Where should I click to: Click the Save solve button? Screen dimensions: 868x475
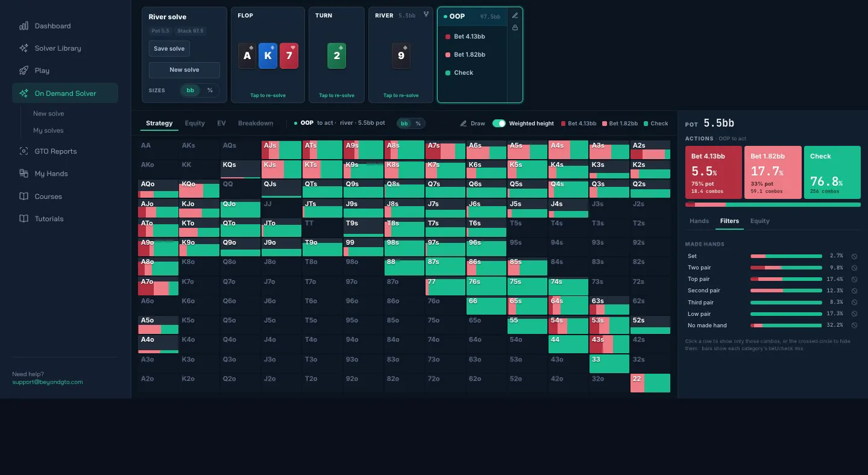pyautogui.click(x=169, y=49)
